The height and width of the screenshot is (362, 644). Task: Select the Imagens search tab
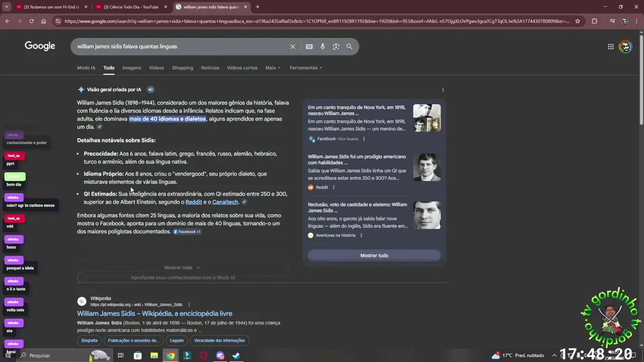(132, 68)
